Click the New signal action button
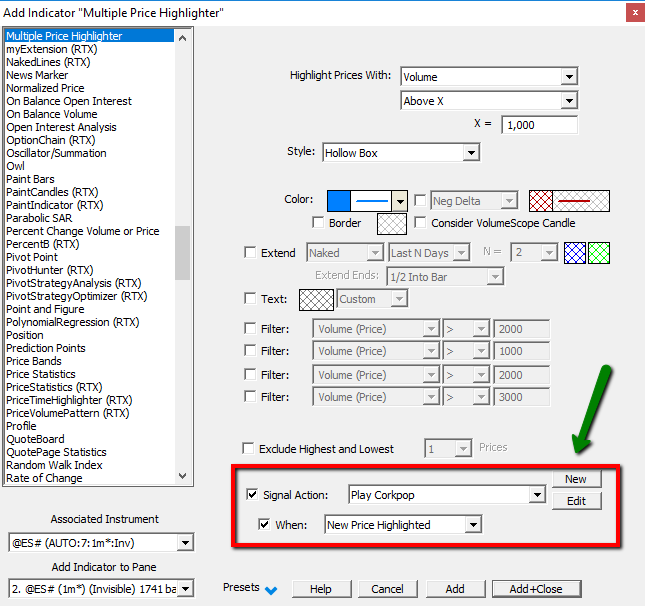The image size is (645, 606). tap(576, 479)
